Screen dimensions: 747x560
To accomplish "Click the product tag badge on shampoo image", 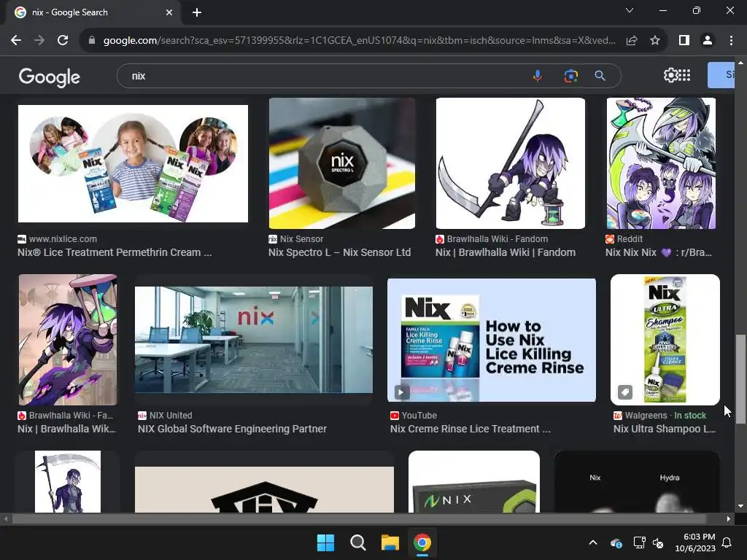I will pyautogui.click(x=625, y=392).
